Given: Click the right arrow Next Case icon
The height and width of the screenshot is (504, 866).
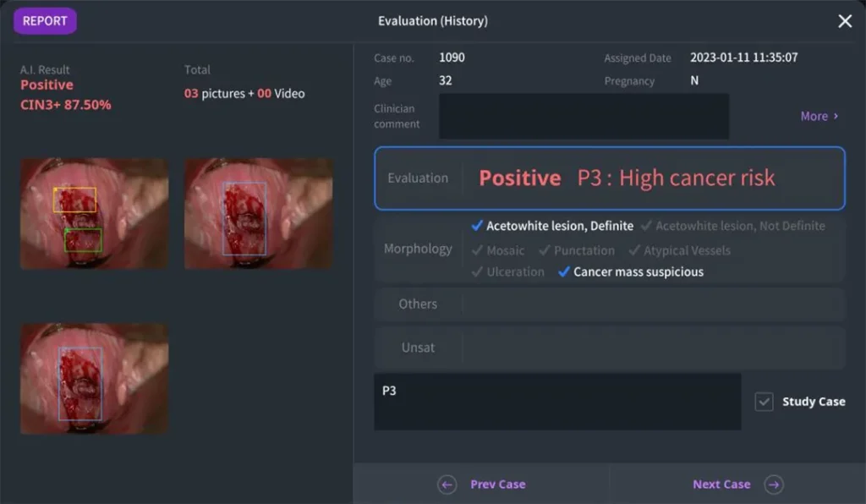Looking at the screenshot, I should pos(773,485).
